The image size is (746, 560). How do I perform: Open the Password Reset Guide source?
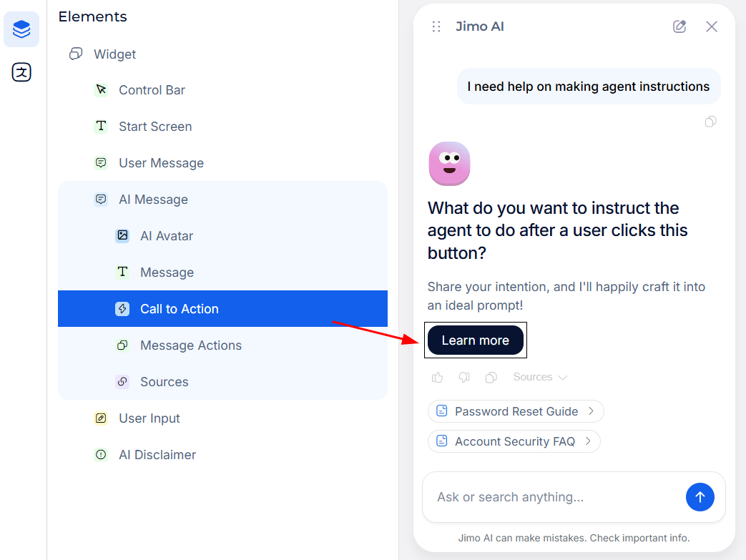point(515,411)
